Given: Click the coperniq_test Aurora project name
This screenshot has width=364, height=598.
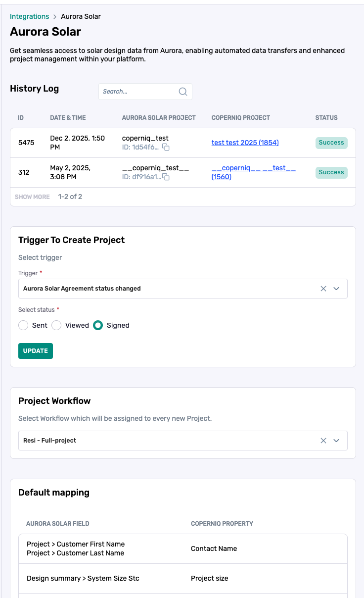Looking at the screenshot, I should click(145, 138).
